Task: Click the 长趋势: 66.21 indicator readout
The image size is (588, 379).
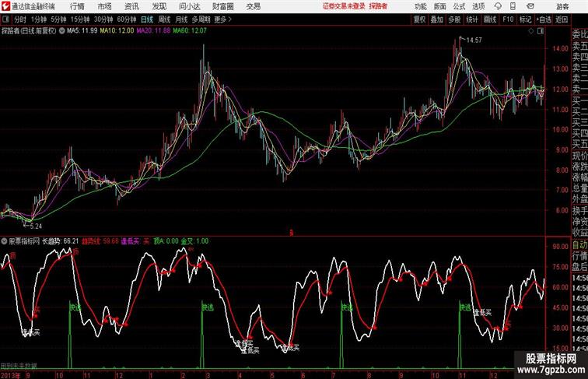Action: pyautogui.click(x=61, y=241)
